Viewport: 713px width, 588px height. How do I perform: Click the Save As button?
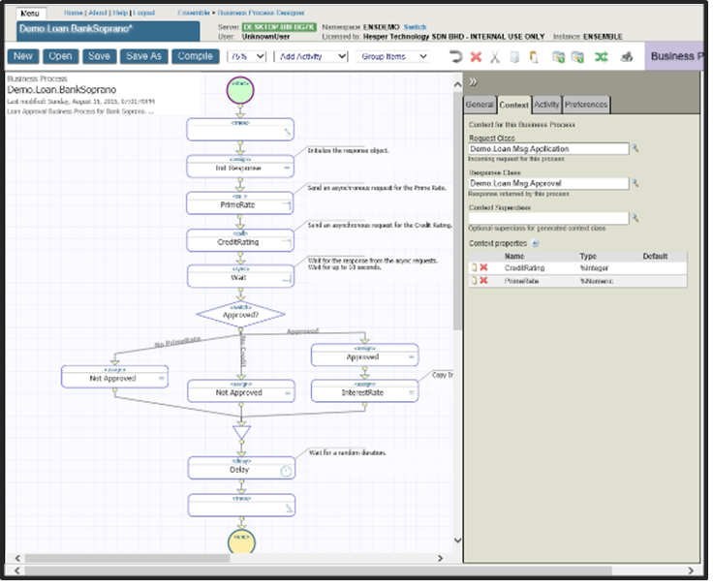click(143, 56)
